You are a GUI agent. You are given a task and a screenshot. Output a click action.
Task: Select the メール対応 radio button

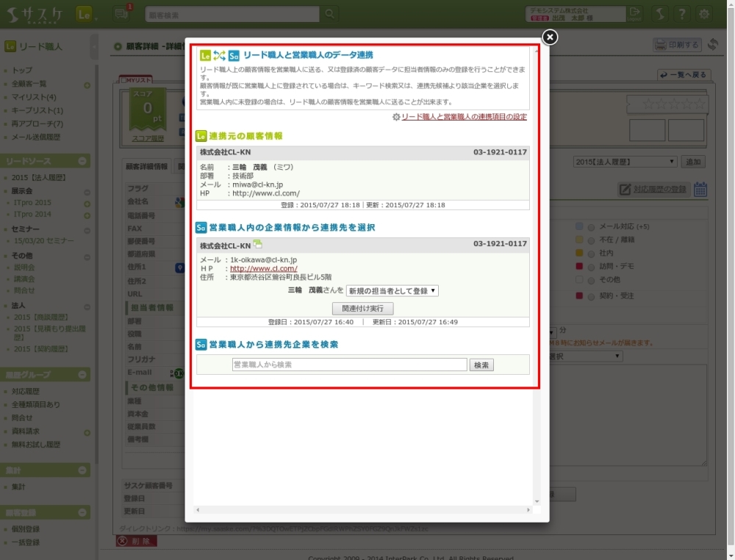click(x=591, y=226)
